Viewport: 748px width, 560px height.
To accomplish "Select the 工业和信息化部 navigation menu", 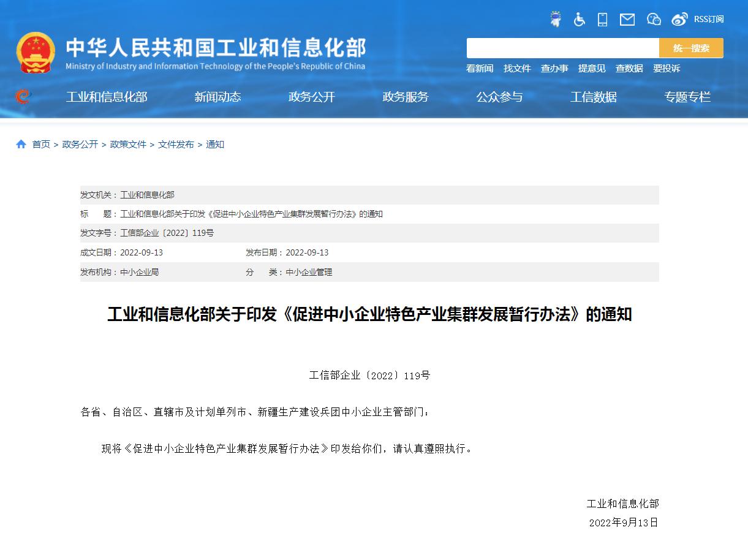I will tap(107, 97).
